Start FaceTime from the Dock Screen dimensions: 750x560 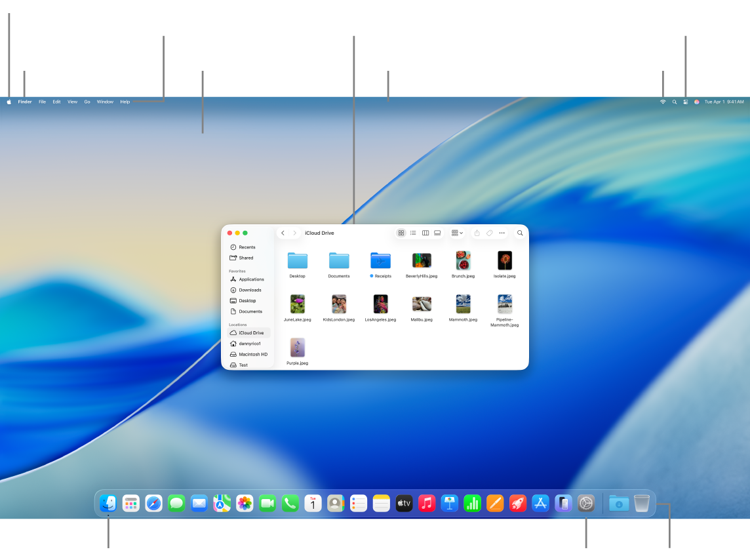(267, 503)
